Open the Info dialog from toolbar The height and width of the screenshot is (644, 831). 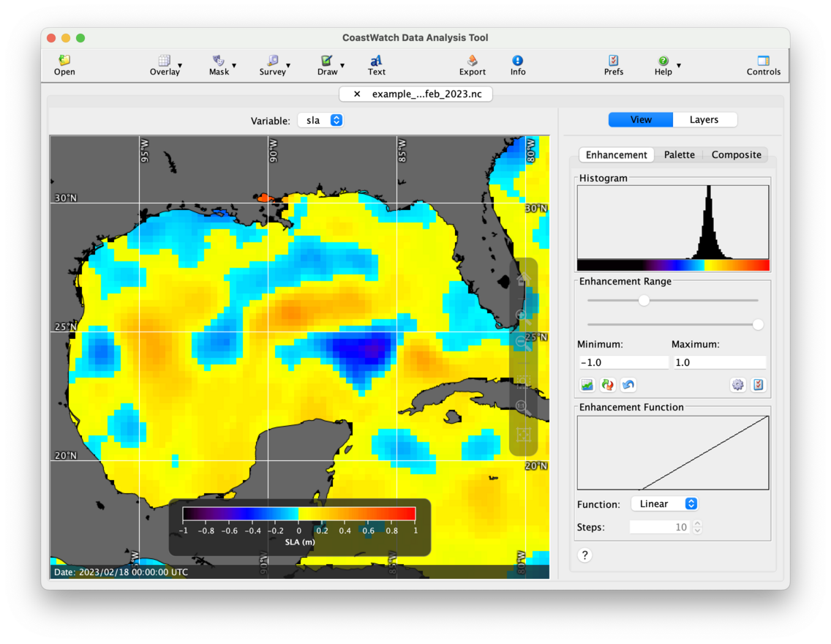(517, 61)
